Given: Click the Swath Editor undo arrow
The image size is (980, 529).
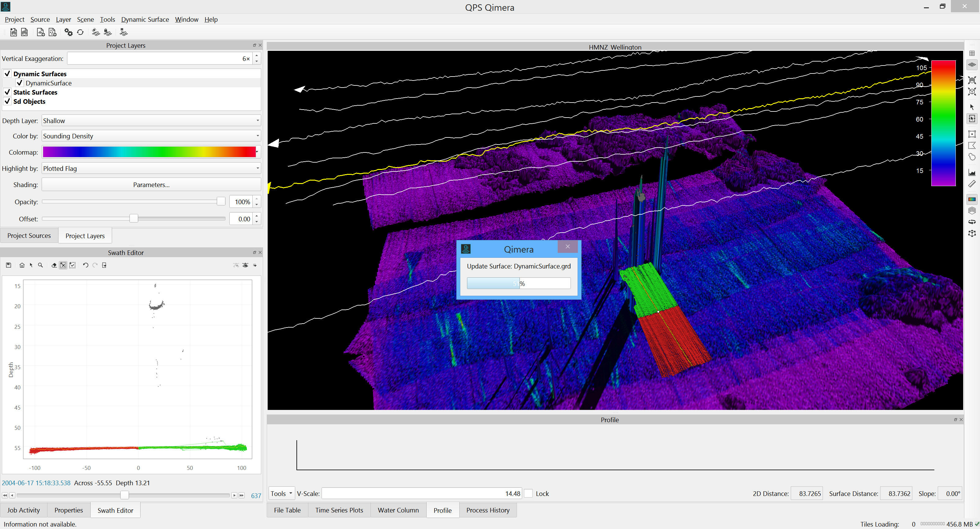Looking at the screenshot, I should coord(86,265).
